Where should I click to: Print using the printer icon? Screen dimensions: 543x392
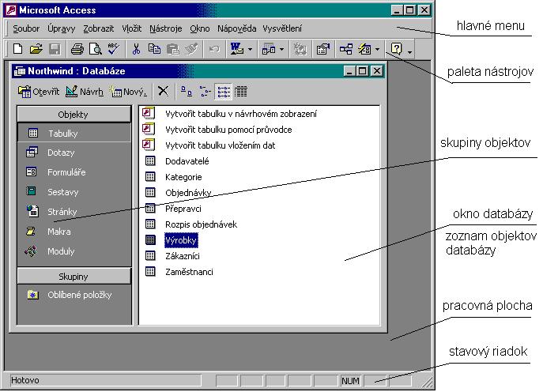point(77,49)
